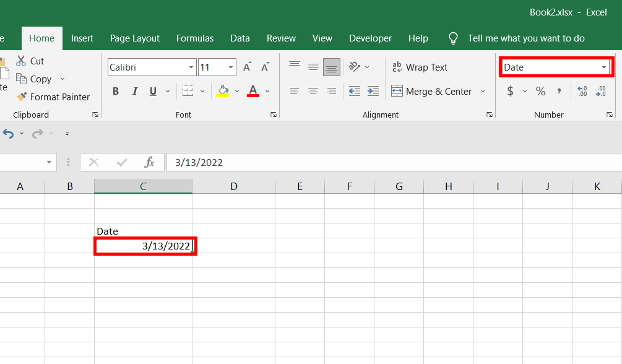Switch to the Insert tab
The image size is (622, 364).
point(82,38)
